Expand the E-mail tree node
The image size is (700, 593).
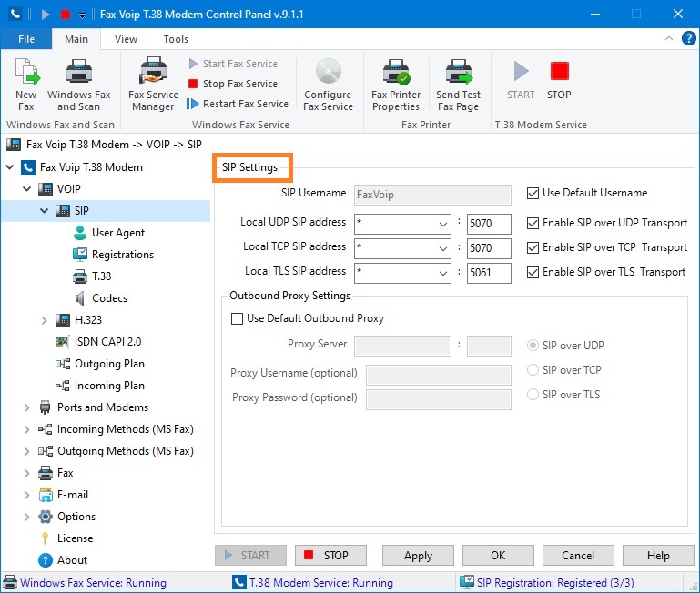pos(26,495)
